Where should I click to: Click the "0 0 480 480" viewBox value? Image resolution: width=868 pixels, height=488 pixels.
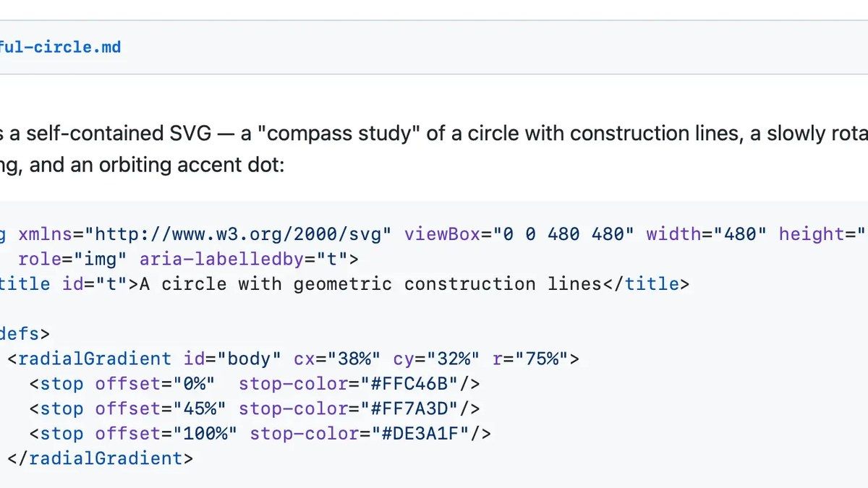[x=564, y=234]
